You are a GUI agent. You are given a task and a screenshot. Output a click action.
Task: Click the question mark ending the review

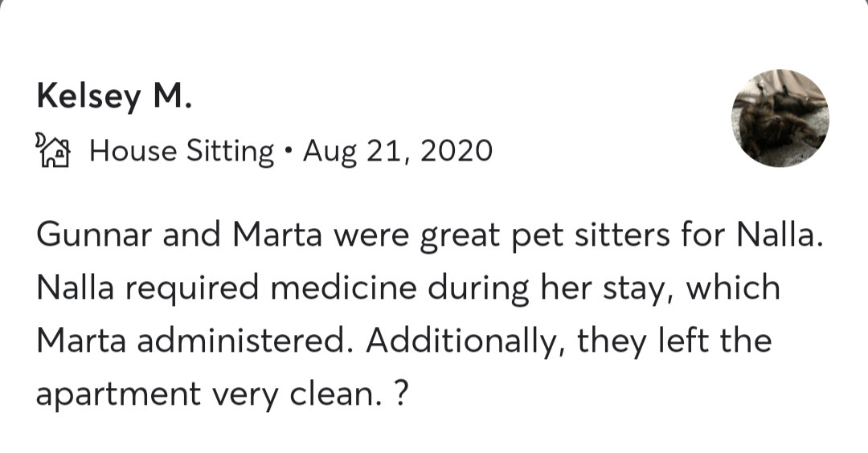403,394
